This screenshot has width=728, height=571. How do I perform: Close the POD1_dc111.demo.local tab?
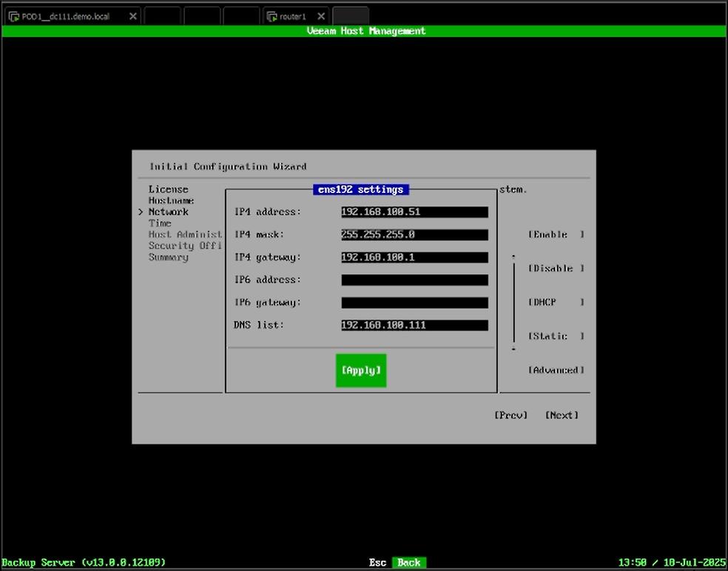tap(133, 16)
